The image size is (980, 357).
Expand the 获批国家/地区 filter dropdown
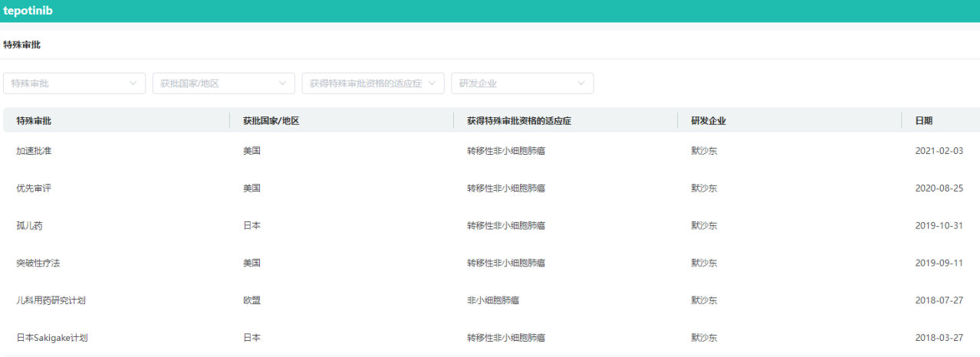coord(223,83)
